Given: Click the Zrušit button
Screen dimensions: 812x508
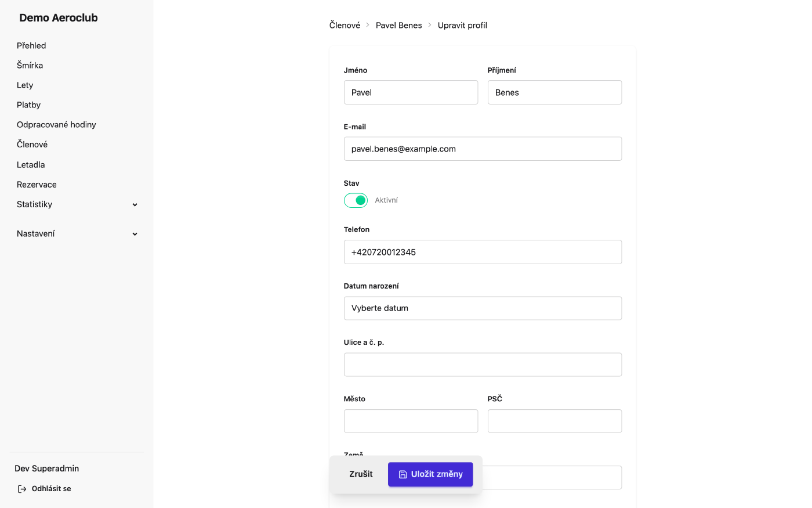Looking at the screenshot, I should click(x=361, y=474).
